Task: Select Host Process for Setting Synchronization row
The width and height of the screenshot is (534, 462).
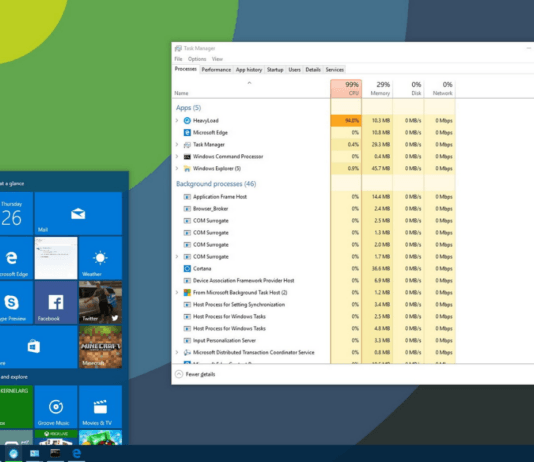Action: pyautogui.click(x=314, y=304)
